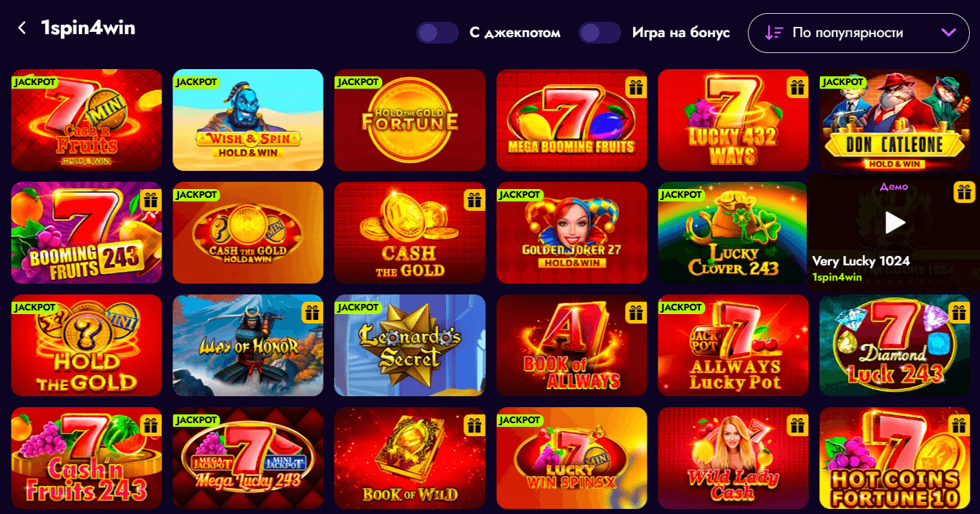Click the gift icon on Lucky 432 Ways
Image resolution: width=980 pixels, height=514 pixels.
coord(798,88)
